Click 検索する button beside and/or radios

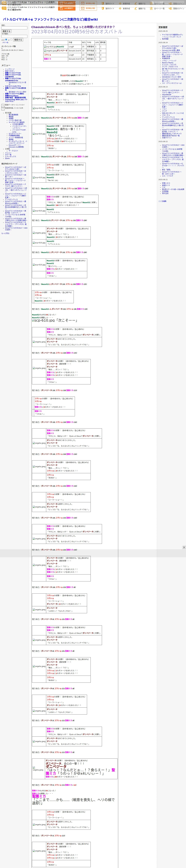point(18,40)
